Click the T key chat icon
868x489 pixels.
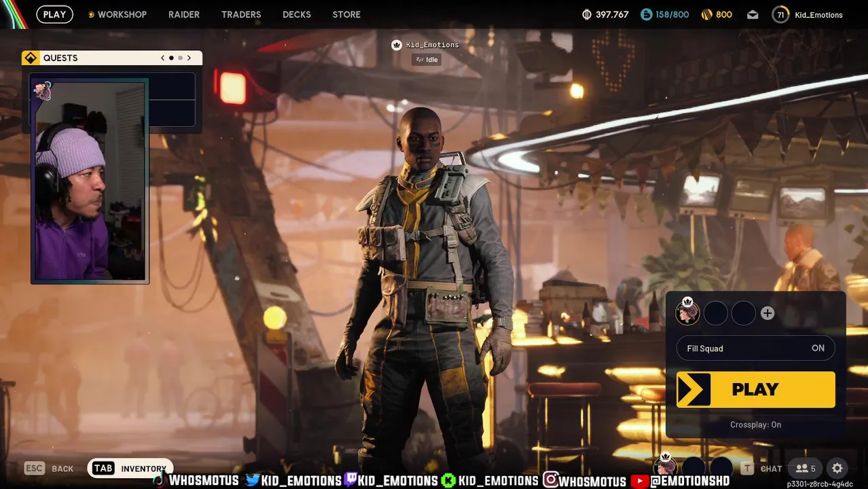746,468
